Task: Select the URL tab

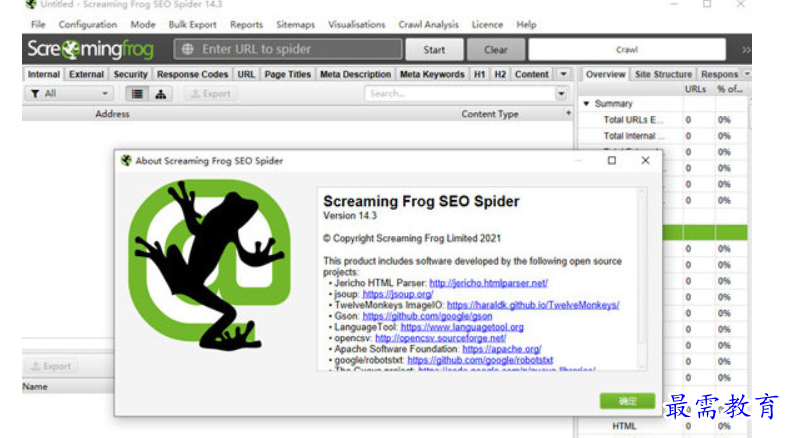Action: tap(246, 74)
